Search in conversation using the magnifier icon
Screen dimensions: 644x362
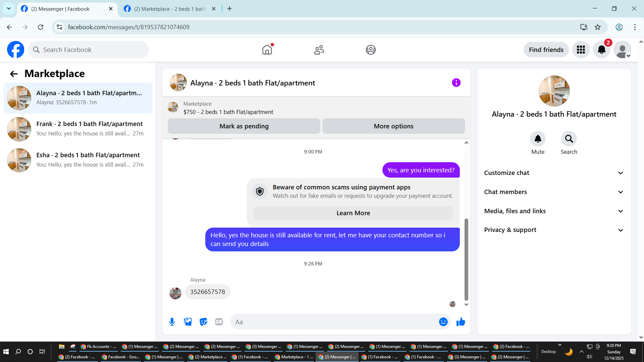pos(569,139)
